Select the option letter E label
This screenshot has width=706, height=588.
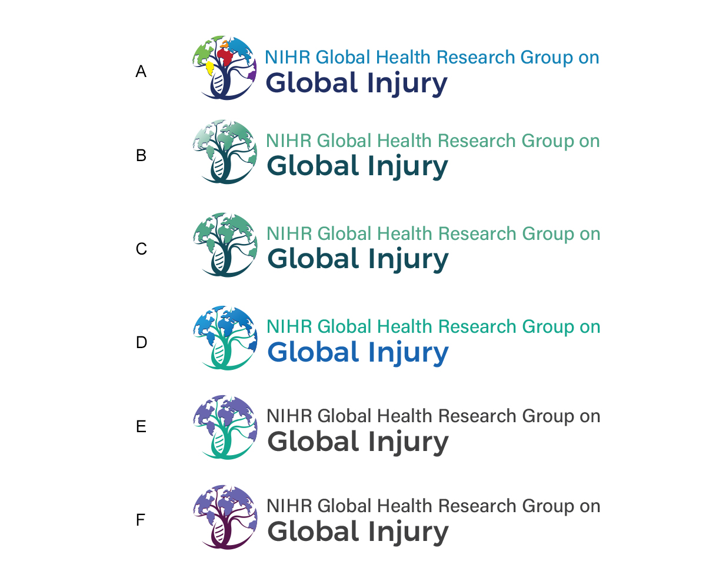point(141,426)
